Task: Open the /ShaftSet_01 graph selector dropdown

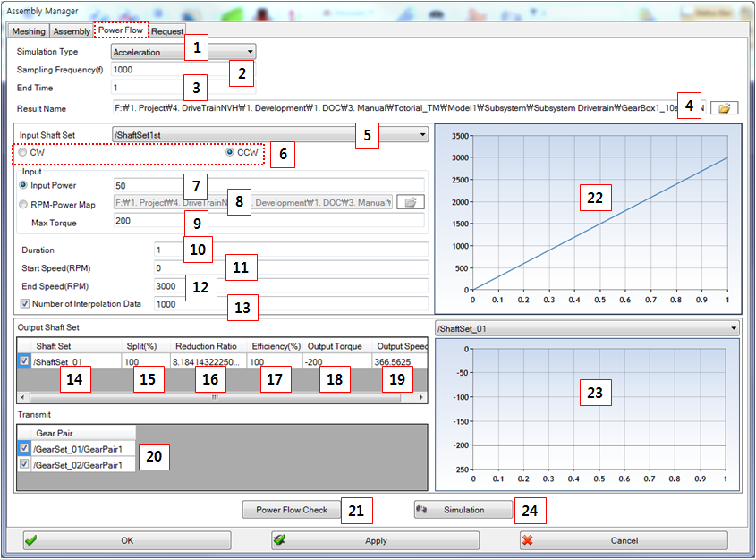Action: 732,328
